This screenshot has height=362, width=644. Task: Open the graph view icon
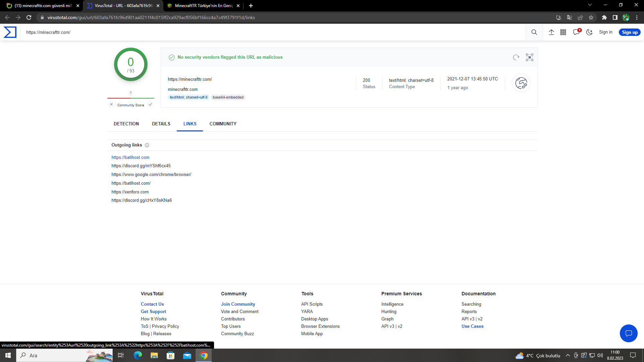tap(529, 57)
